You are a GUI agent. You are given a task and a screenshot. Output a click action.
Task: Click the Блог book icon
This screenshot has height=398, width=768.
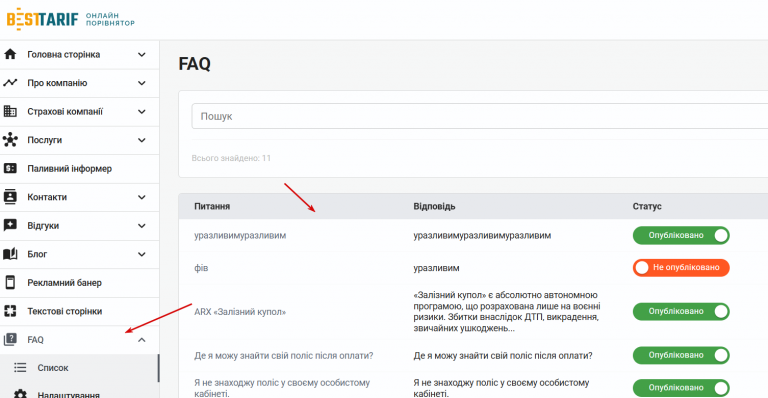(x=10, y=254)
